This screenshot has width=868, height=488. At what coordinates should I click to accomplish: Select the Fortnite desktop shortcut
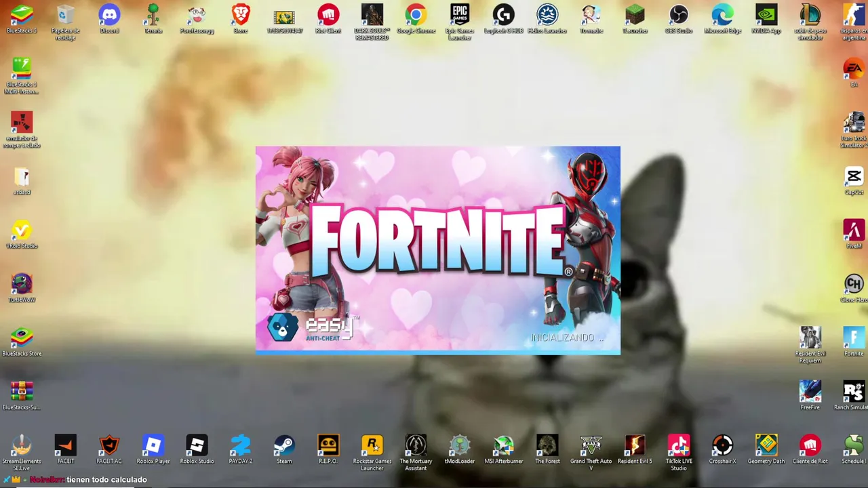pos(854,342)
